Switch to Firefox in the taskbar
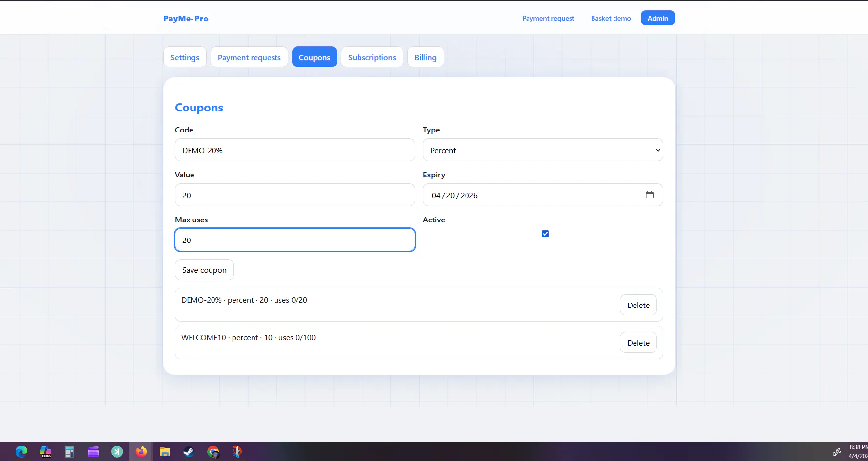The height and width of the screenshot is (461, 868). (141, 452)
